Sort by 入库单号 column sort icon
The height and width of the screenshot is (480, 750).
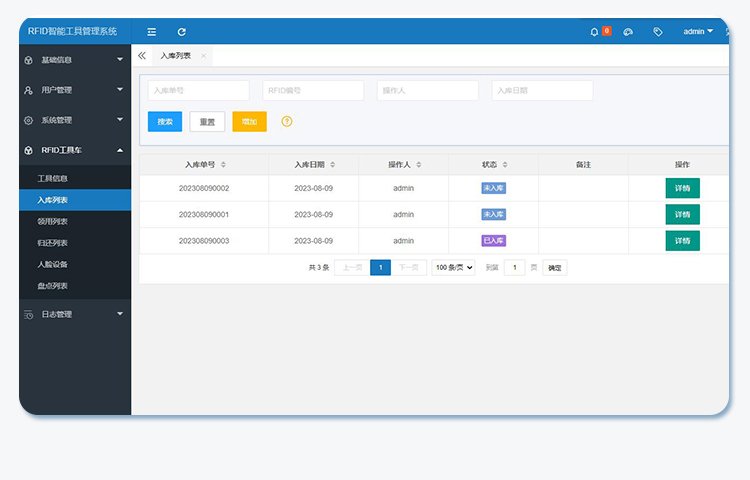pyautogui.click(x=223, y=165)
